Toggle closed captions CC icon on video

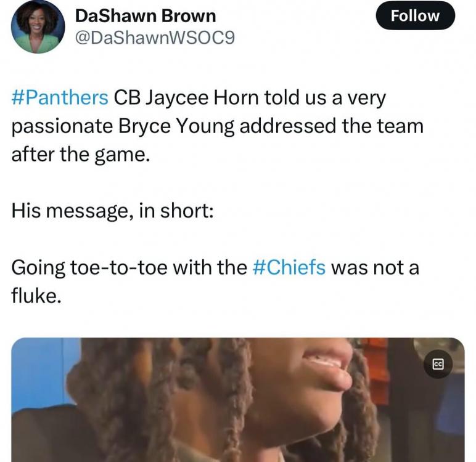point(438,363)
